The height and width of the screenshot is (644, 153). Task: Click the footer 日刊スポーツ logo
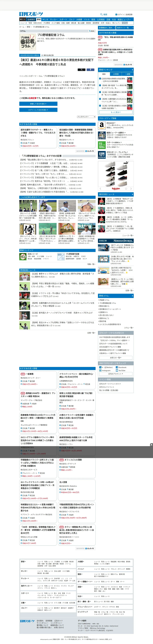click(x=27, y=621)
